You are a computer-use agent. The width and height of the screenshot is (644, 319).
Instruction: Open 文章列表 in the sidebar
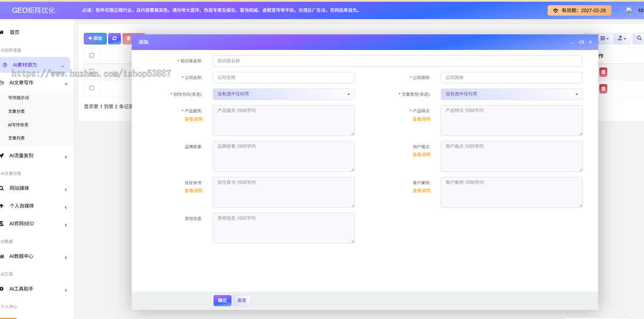click(x=16, y=139)
